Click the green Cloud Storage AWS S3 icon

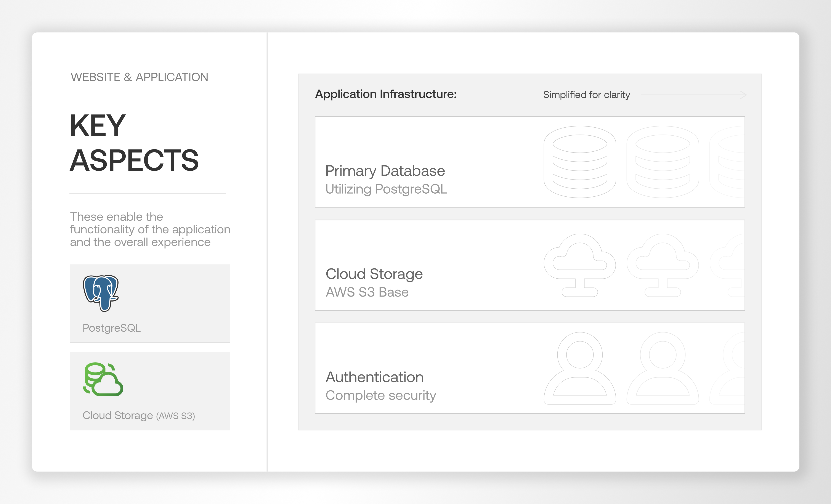(x=103, y=379)
